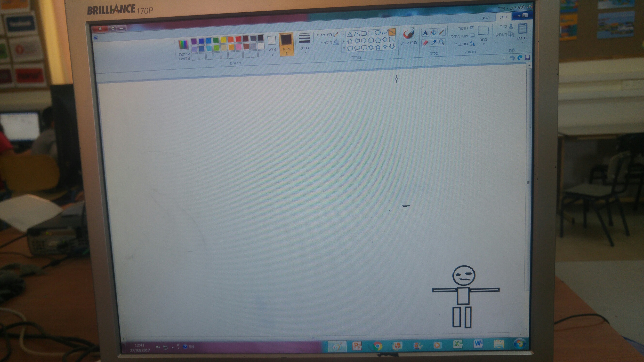
Task: Select the Pencil tool
Action: coord(442,32)
